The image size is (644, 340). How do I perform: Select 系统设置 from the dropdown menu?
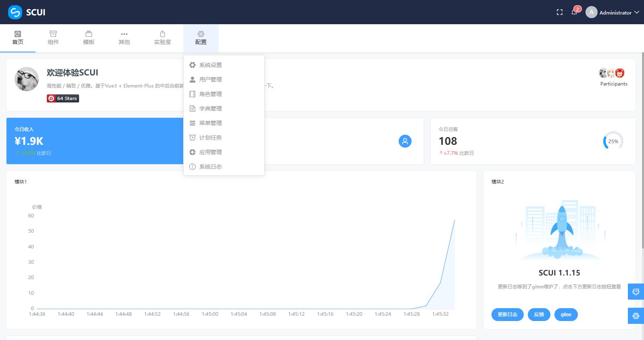pos(210,65)
